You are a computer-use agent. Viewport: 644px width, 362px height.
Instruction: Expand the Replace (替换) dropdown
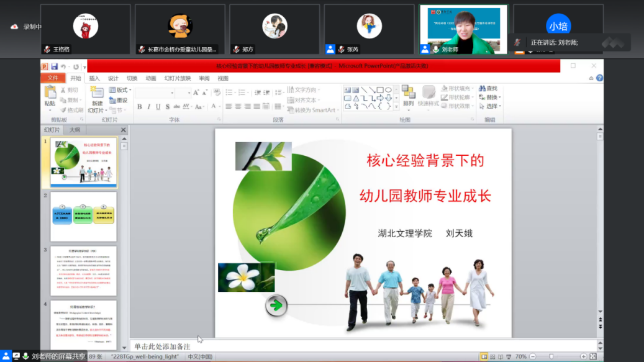click(499, 97)
